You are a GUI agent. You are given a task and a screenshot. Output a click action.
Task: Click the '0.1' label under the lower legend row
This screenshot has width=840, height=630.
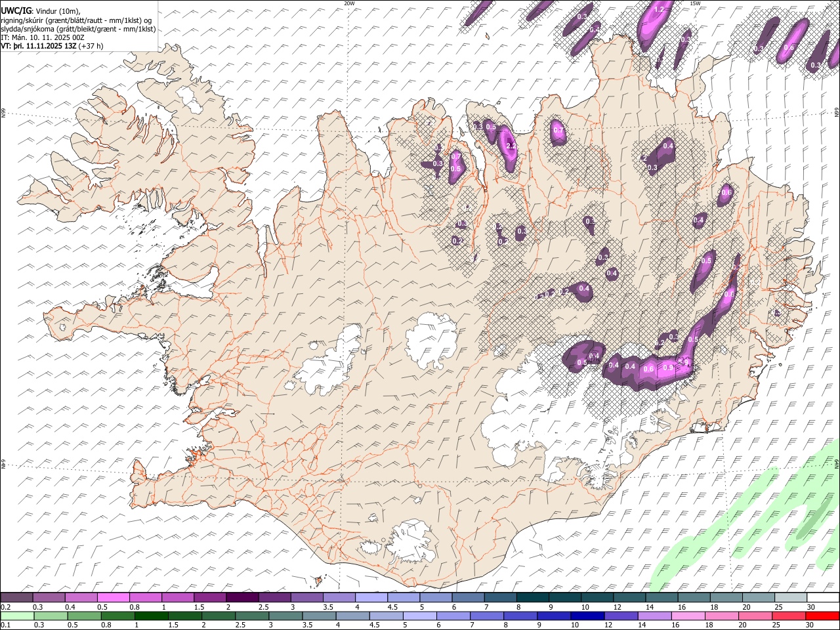pyautogui.click(x=5, y=625)
